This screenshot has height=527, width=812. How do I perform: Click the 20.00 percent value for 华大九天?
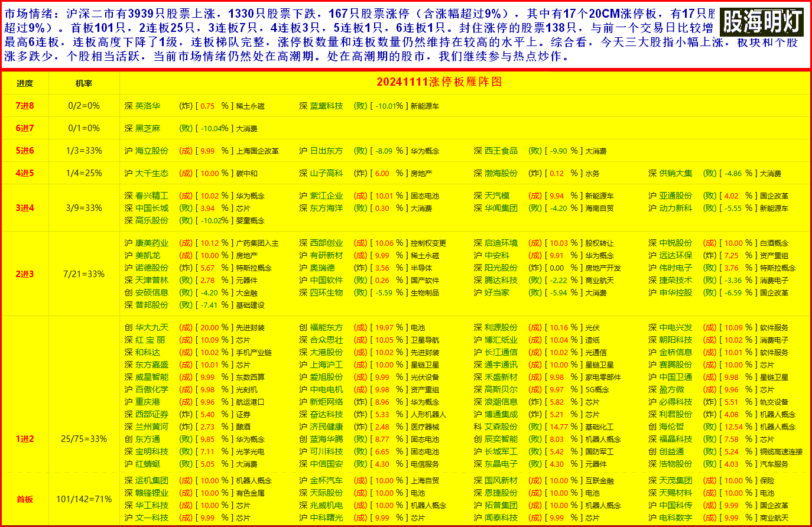[210, 328]
